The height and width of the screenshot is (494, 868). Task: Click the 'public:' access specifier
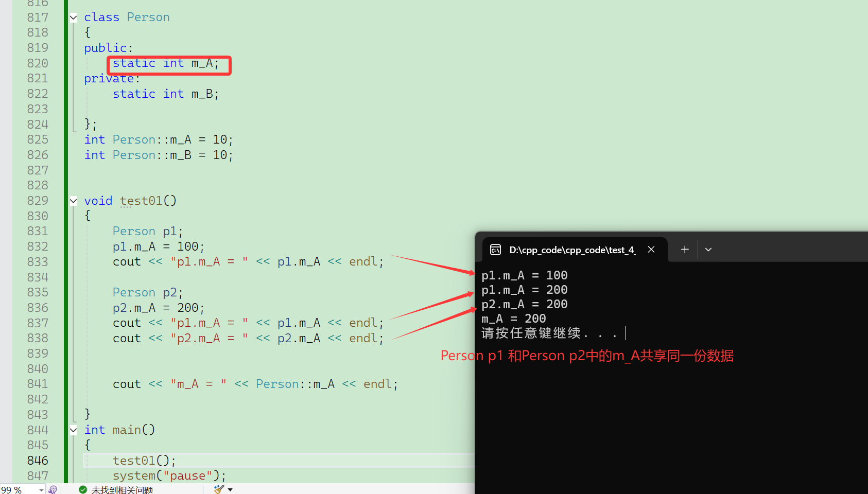pos(109,48)
